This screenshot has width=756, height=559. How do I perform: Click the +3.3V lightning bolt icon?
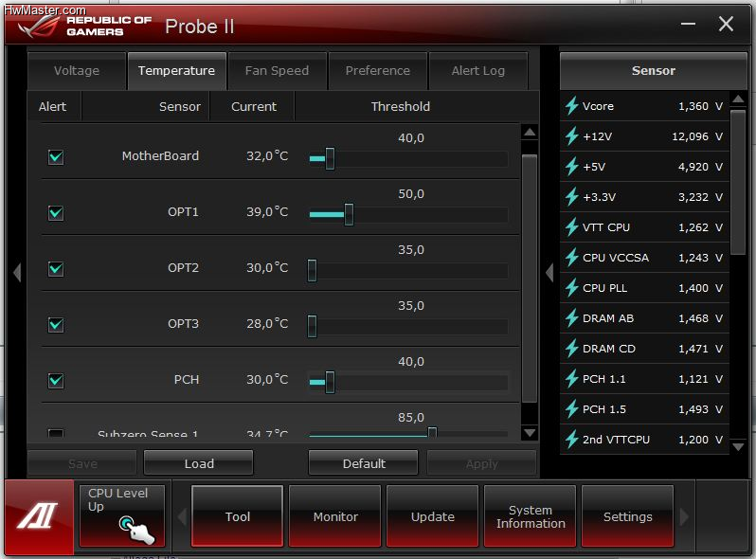(x=572, y=197)
